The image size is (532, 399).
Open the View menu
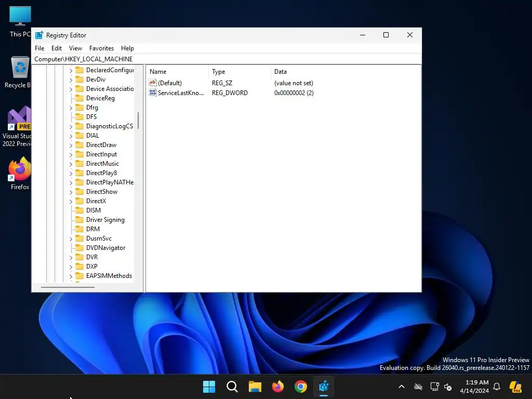(75, 48)
